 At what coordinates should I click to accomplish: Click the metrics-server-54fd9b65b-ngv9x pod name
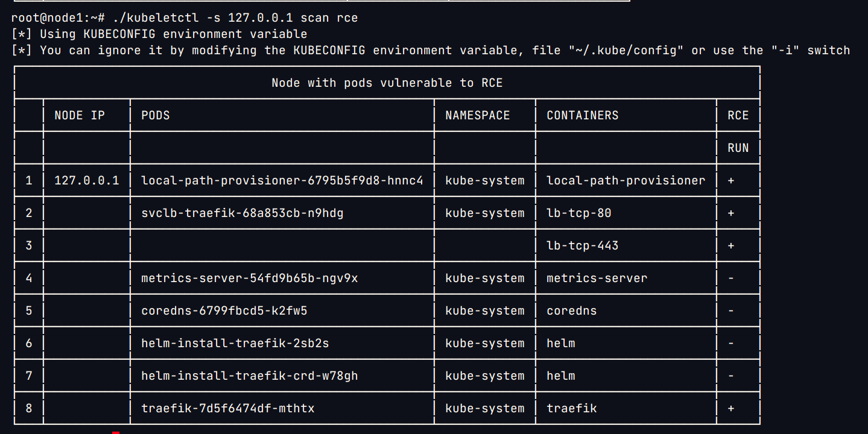pyautogui.click(x=249, y=278)
